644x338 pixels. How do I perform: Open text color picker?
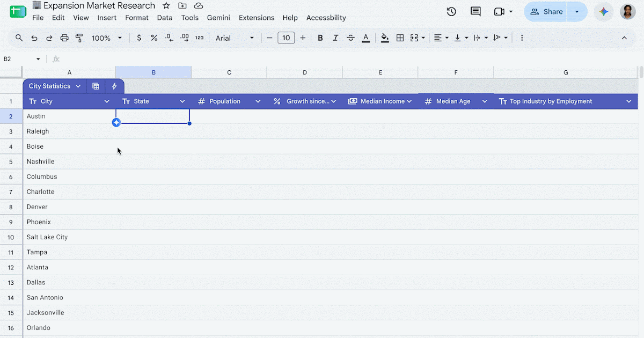(x=366, y=38)
